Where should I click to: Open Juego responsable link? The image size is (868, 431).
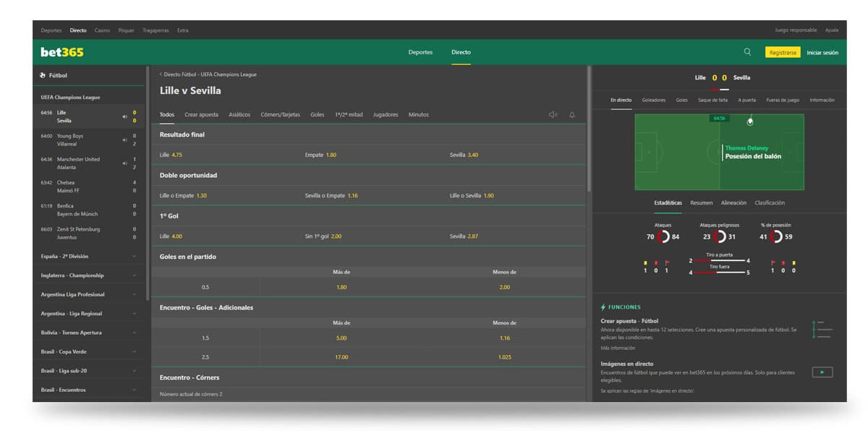(796, 30)
